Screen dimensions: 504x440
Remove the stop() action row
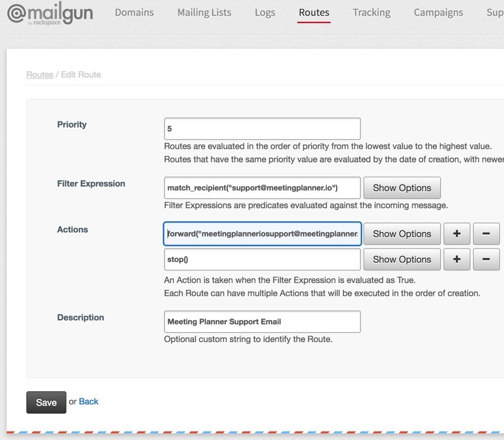(x=486, y=259)
